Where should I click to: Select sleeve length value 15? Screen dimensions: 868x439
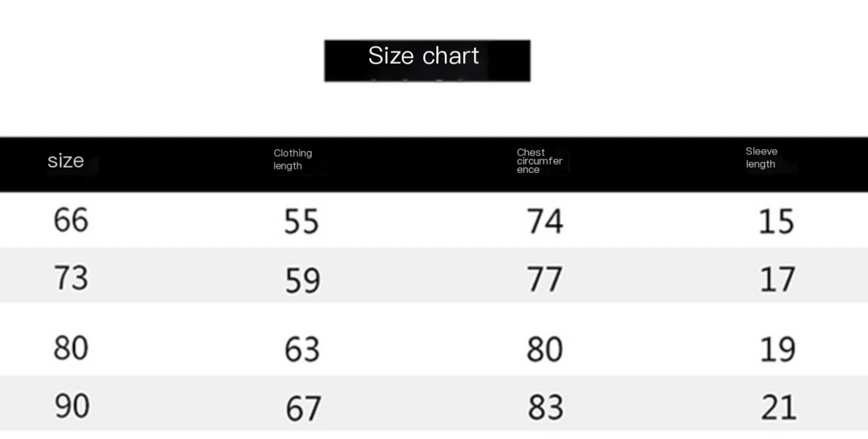[x=776, y=222]
